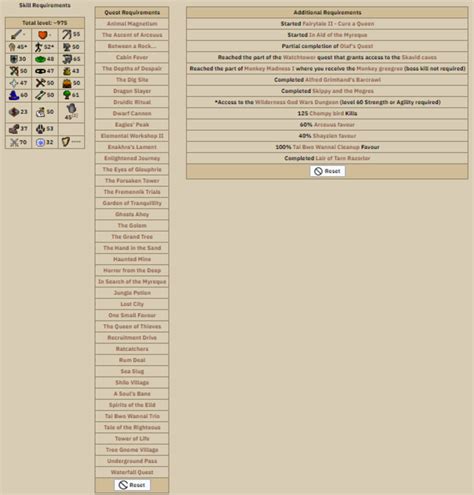The width and height of the screenshot is (474, 495).
Task: Open the Tower of Life link
Action: point(132,439)
